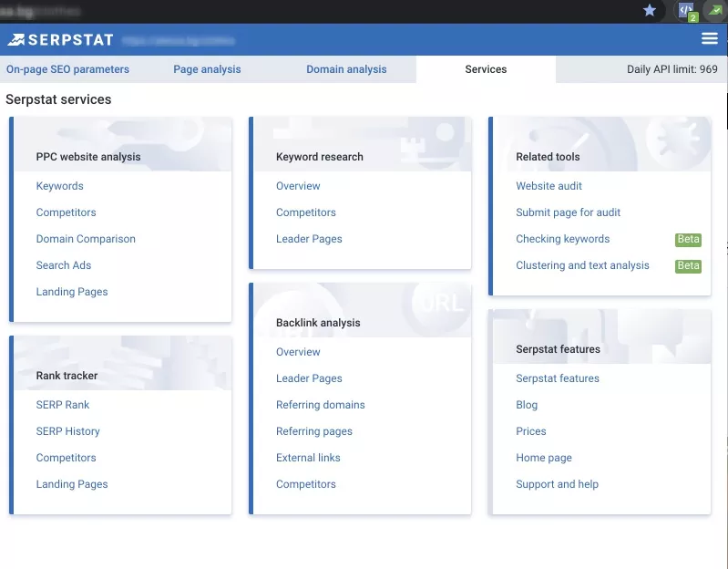
Task: Open Overview under Backlink analysis
Action: [x=298, y=352]
